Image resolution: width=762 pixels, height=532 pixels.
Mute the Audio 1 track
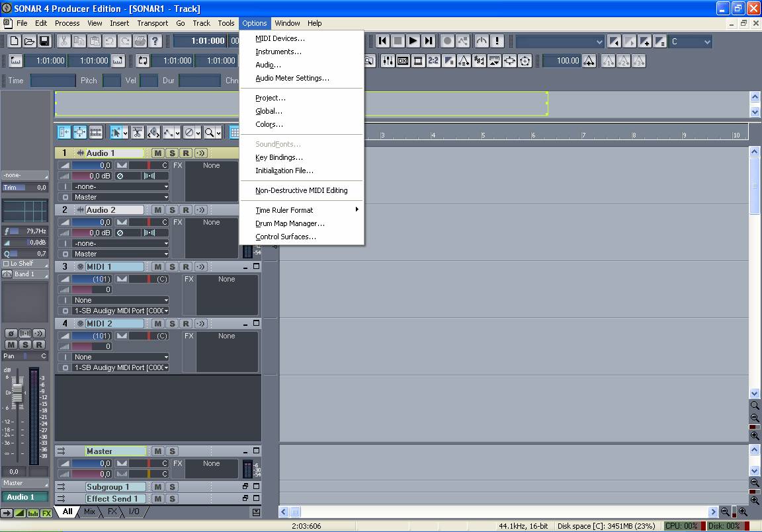[158, 153]
